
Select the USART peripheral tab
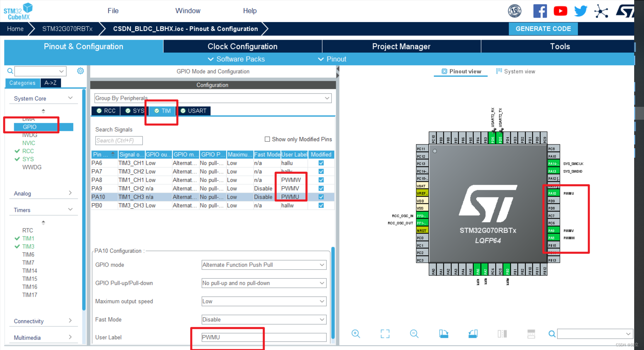click(193, 111)
